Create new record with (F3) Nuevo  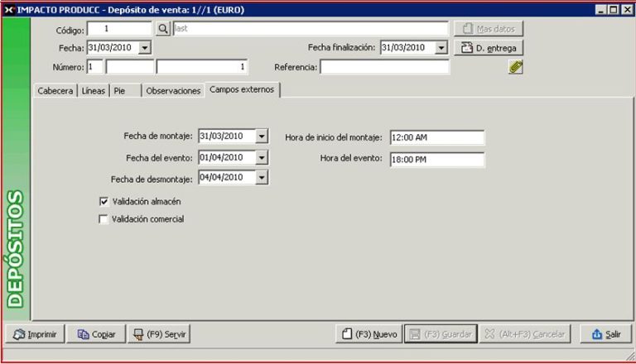tap(369, 334)
